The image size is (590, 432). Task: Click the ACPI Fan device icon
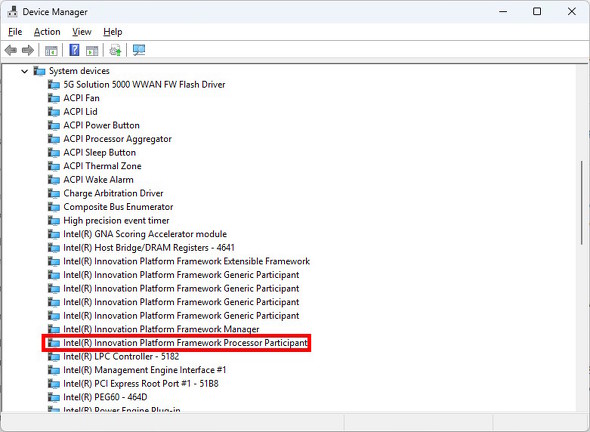click(54, 98)
